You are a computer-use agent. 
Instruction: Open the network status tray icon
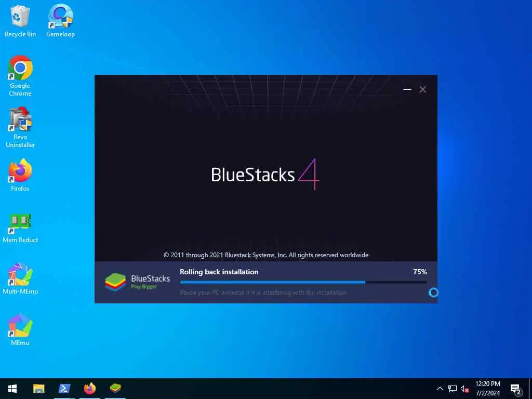point(453,389)
